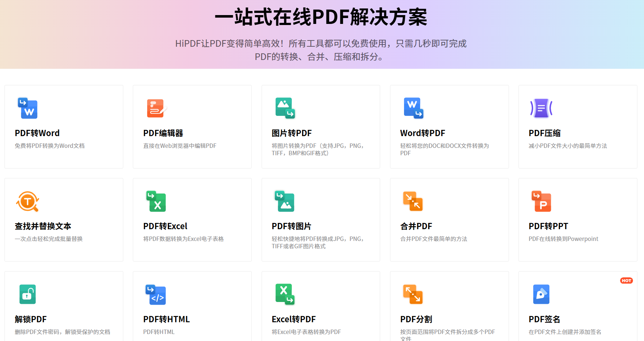This screenshot has width=644, height=341.
Task: Click description 直接在Web浏览器中编辑PDF
Action: pos(180,146)
